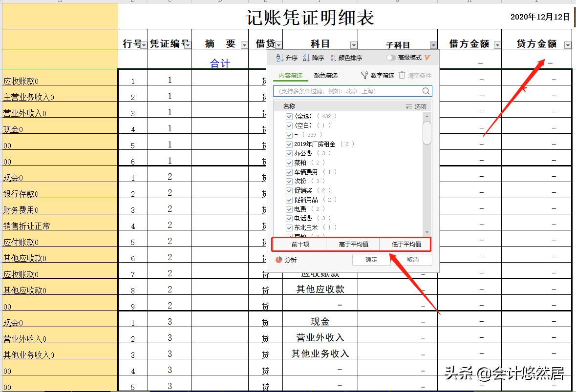Open the 凭证编号 column filter dropdown
Image resolution: width=576 pixels, height=392 pixels.
coord(188,44)
